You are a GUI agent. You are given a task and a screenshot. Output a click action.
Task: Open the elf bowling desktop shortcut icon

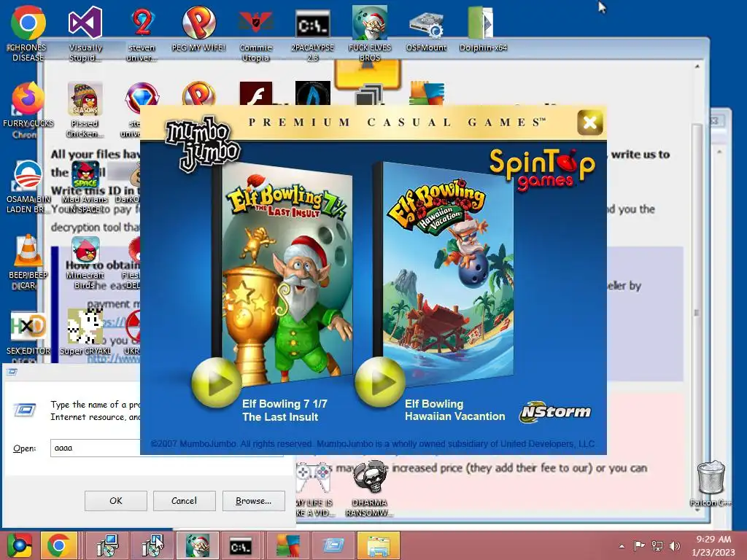click(x=370, y=23)
